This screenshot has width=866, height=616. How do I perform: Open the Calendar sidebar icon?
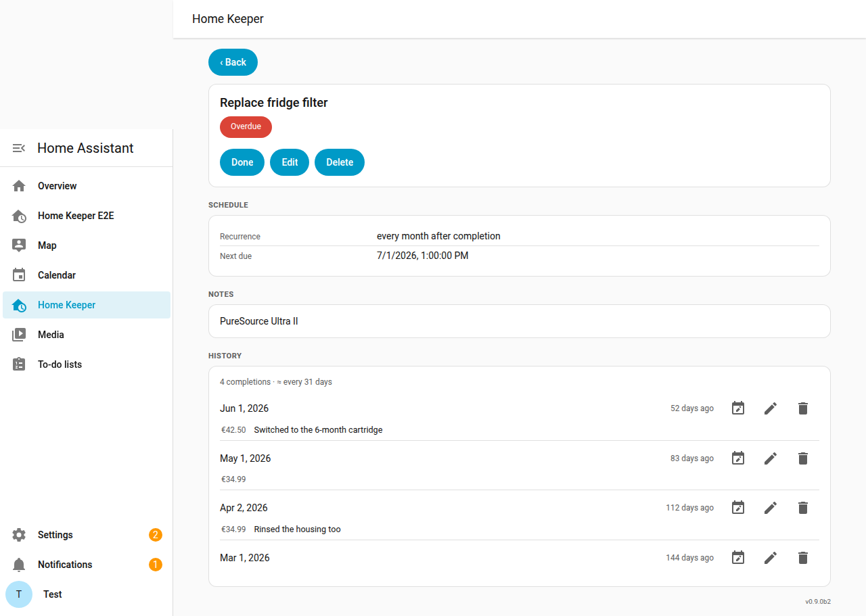point(19,275)
